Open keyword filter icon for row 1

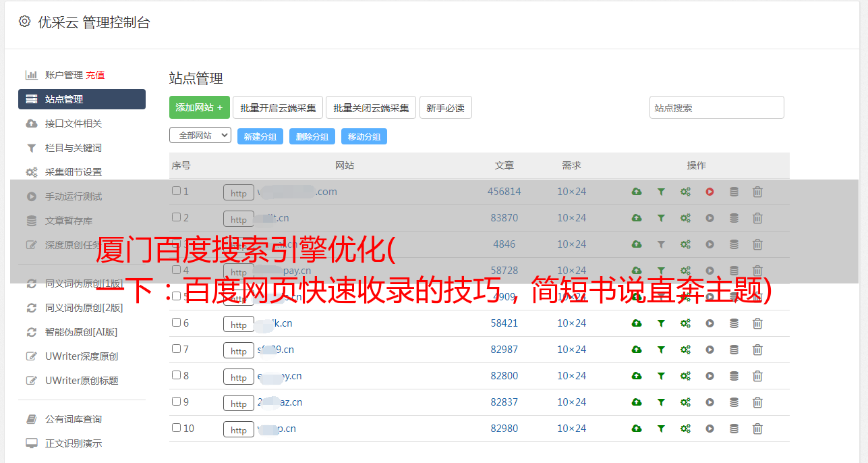[661, 192]
